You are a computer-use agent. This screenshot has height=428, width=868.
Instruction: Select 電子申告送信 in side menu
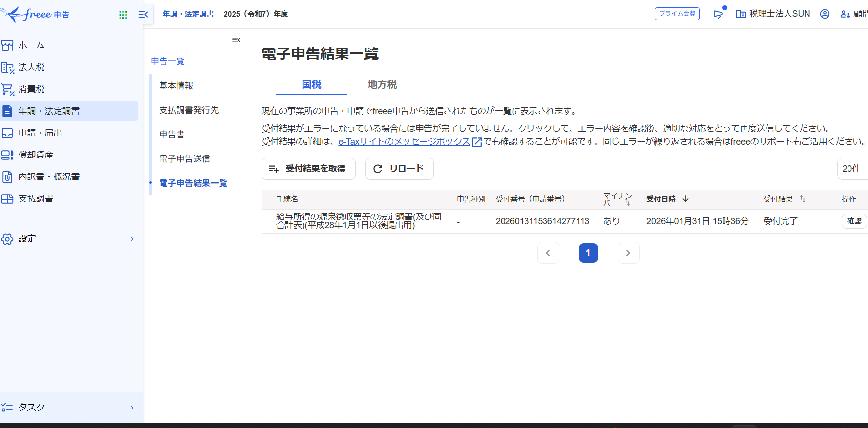[x=184, y=159]
